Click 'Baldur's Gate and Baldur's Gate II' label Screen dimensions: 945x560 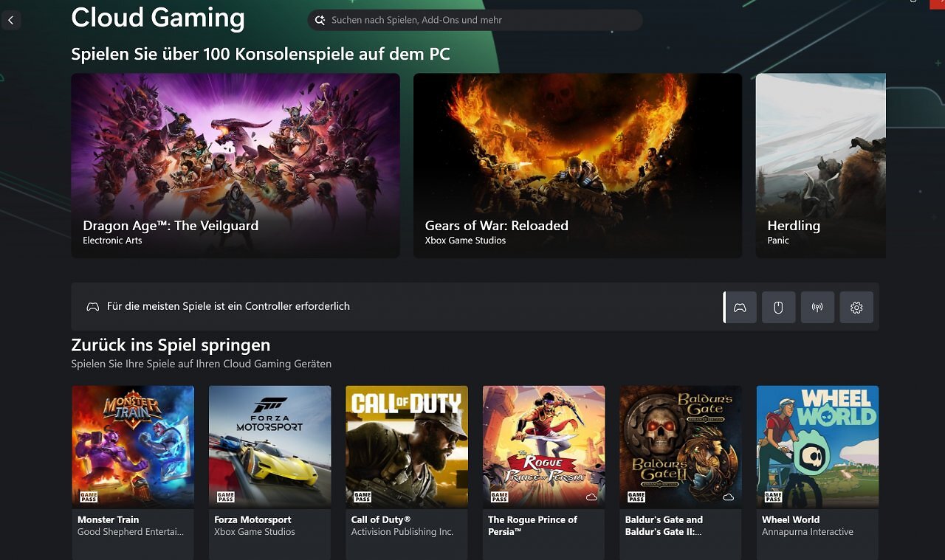(664, 525)
